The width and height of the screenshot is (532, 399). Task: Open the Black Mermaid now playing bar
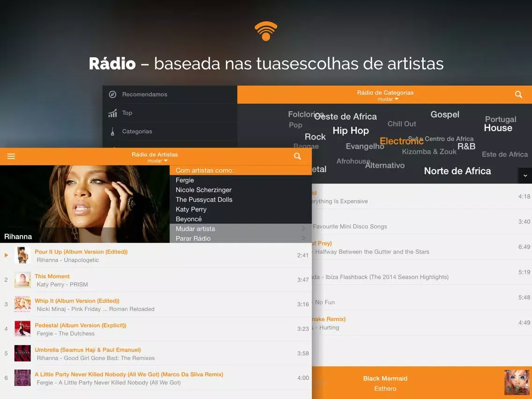422,383
